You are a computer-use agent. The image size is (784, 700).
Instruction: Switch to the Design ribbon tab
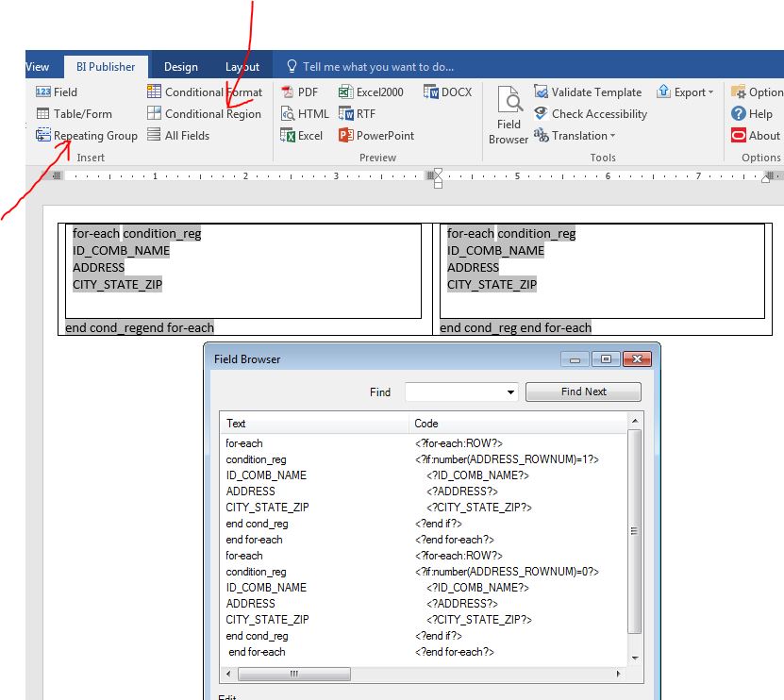click(x=181, y=67)
